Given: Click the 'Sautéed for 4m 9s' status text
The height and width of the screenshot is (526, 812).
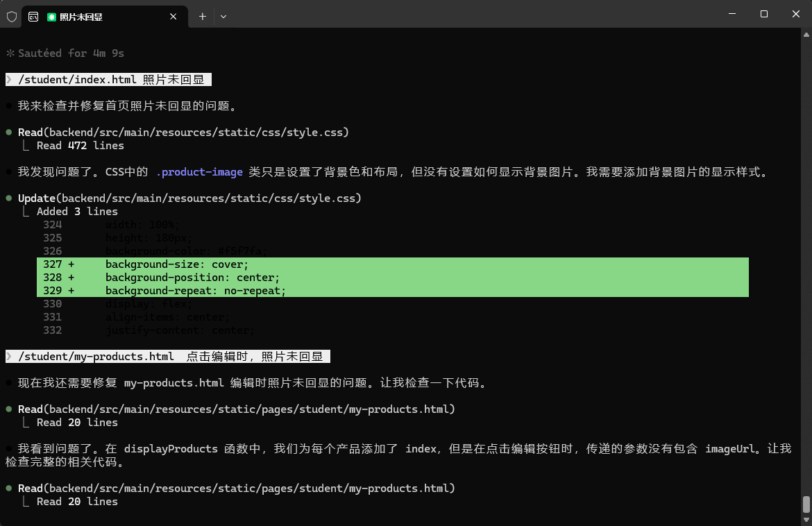Looking at the screenshot, I should 71,53.
